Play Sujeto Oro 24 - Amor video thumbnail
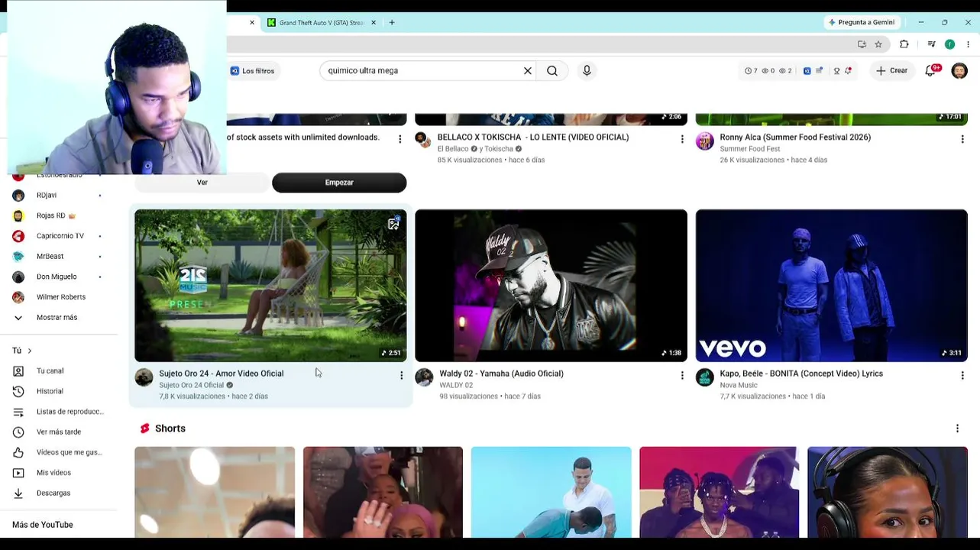 270,285
